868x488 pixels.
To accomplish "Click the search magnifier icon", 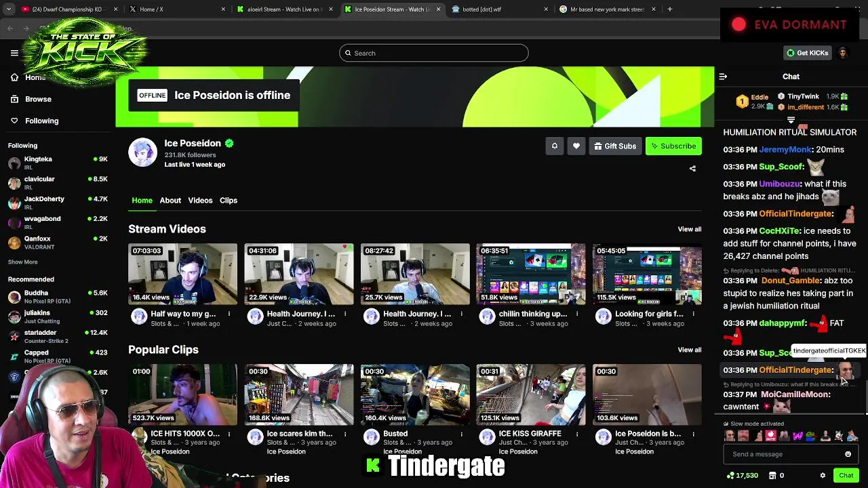I will [348, 53].
